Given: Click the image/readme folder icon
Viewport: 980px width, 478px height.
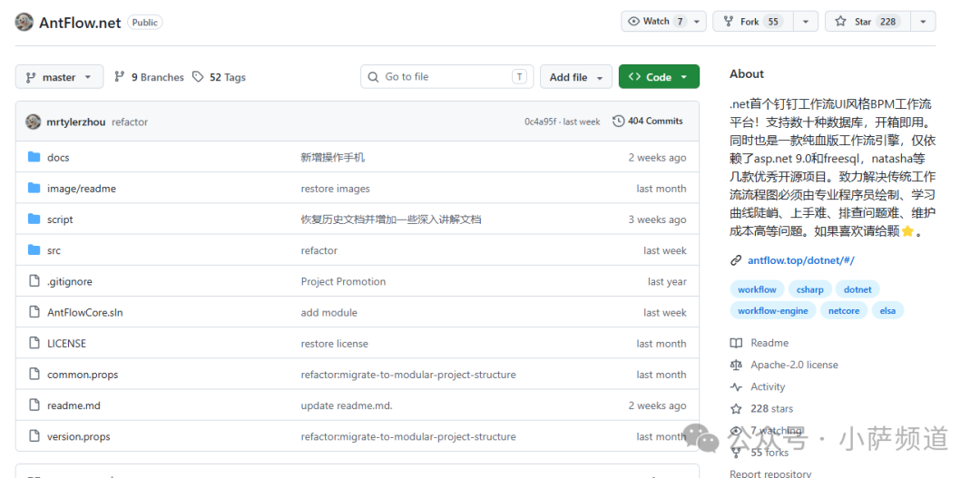Looking at the screenshot, I should 34,188.
